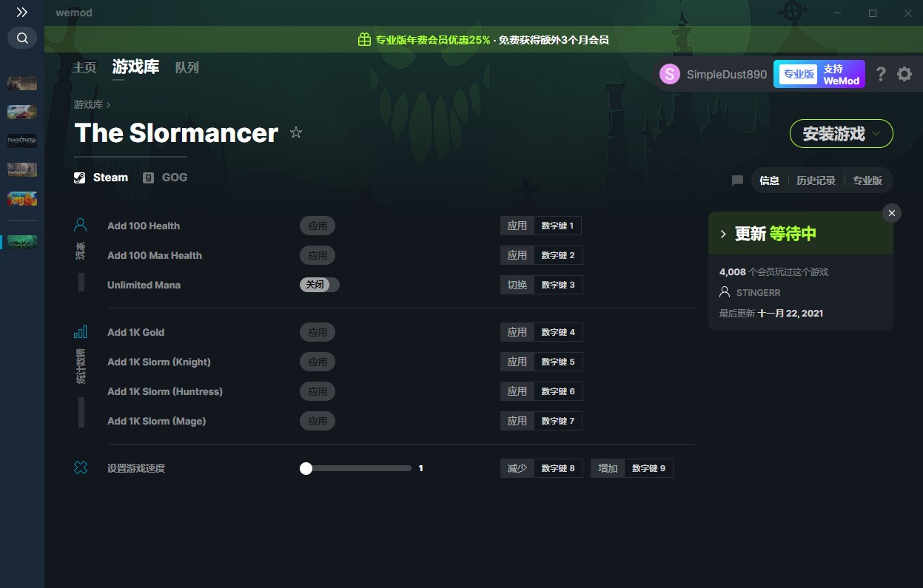Apply the Add 100 Max Health cheat
The height and width of the screenshot is (588, 923).
[x=318, y=255]
